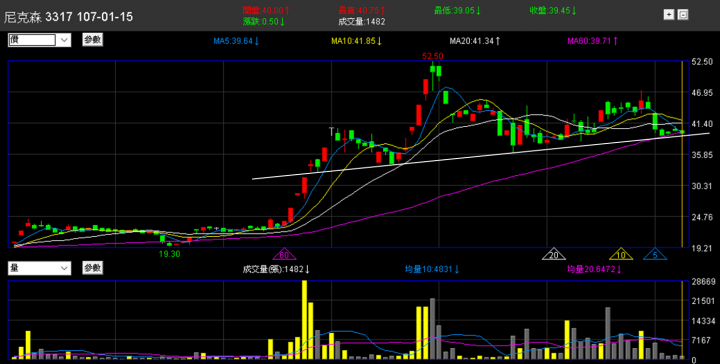The height and width of the screenshot is (364, 720).
Task: Select the blue 5-day triangle marker
Action: (x=655, y=254)
